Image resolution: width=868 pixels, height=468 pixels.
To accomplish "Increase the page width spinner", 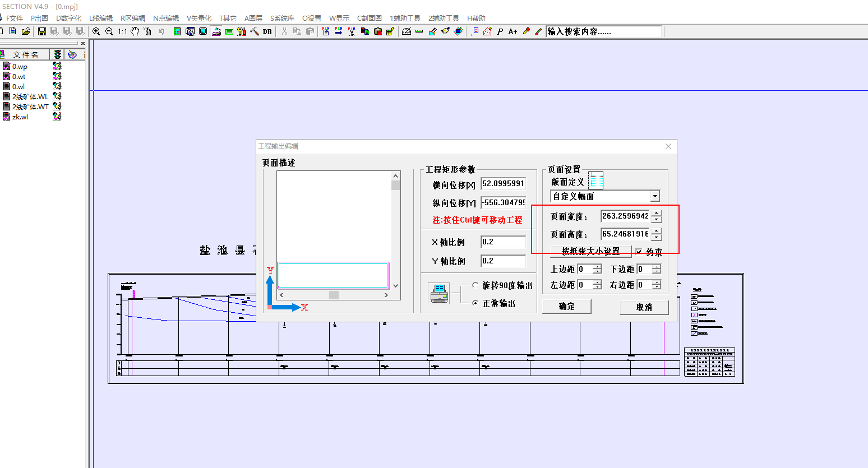I will click(x=656, y=213).
